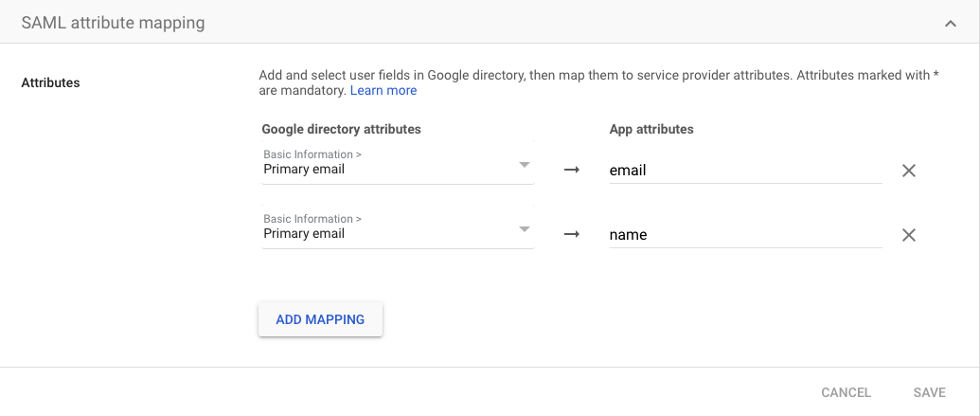Click the SAML attribute mapping header title
This screenshot has width=980, height=416.
(x=113, y=23)
